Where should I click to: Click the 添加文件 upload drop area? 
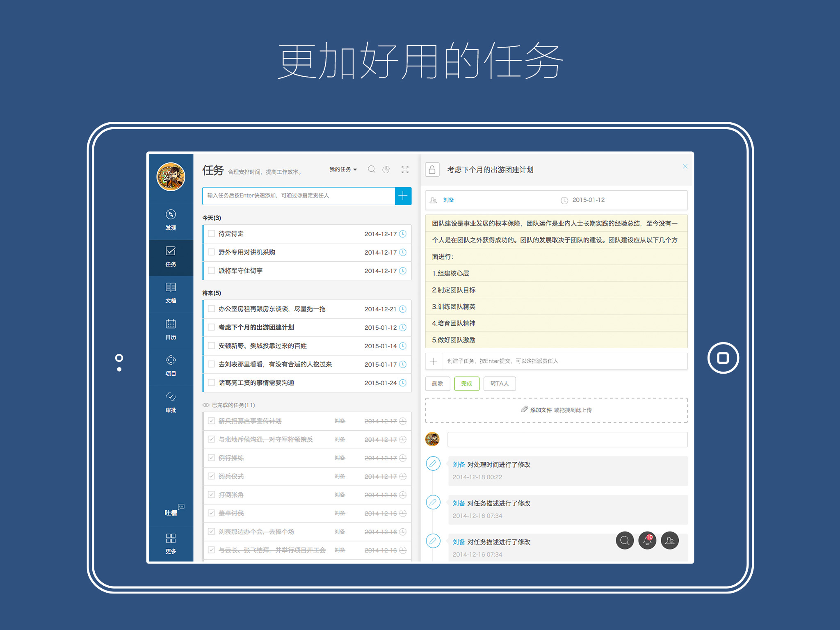click(556, 410)
